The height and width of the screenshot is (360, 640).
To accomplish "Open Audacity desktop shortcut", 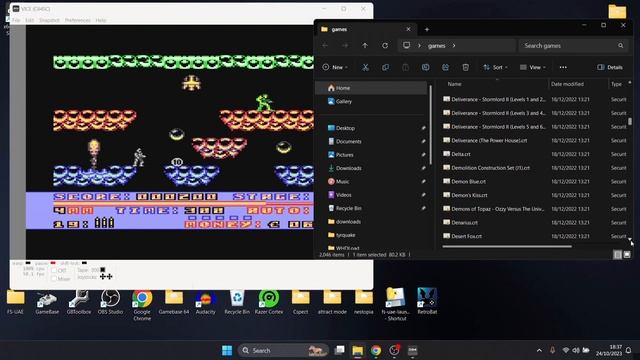I will tap(205, 301).
